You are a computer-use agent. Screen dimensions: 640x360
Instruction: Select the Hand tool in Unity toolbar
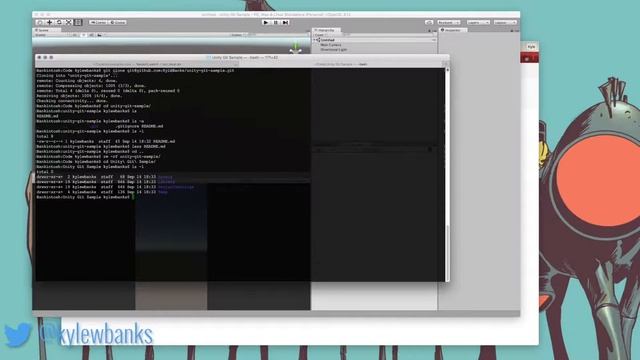pyautogui.click(x=40, y=22)
